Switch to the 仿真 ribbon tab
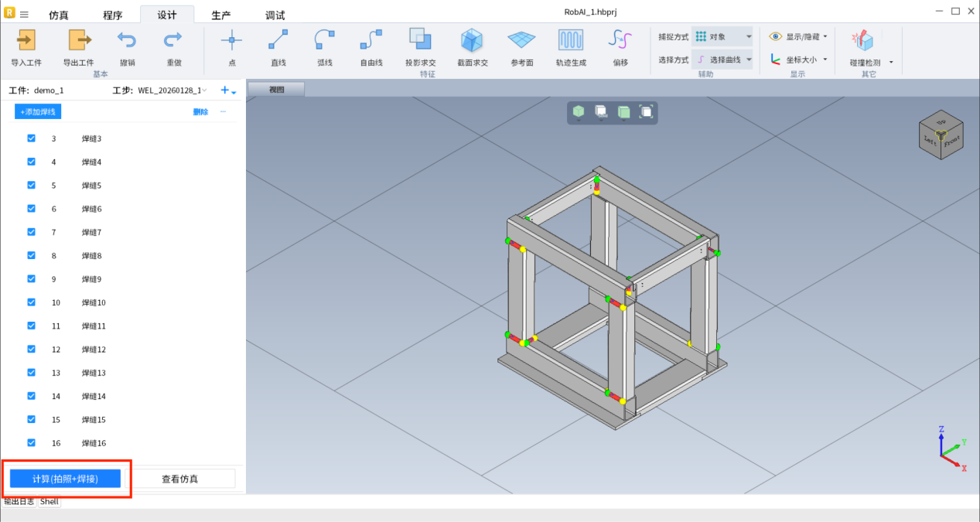Image resolution: width=980 pixels, height=522 pixels. tap(59, 15)
